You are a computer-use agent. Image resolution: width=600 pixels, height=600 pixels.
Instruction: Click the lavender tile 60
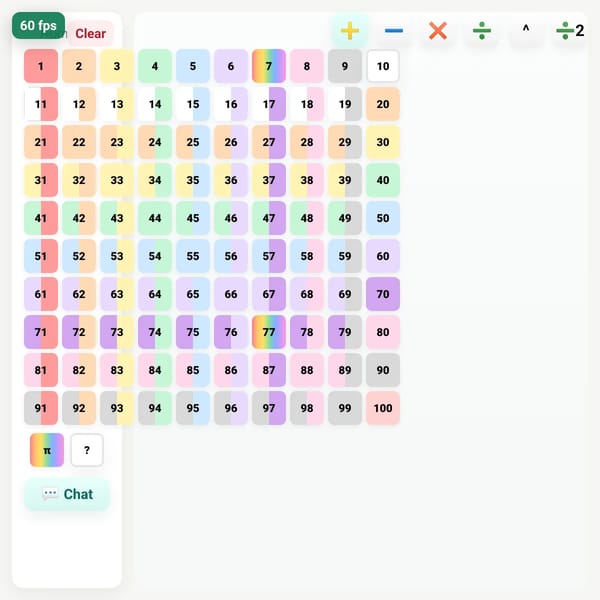click(383, 256)
